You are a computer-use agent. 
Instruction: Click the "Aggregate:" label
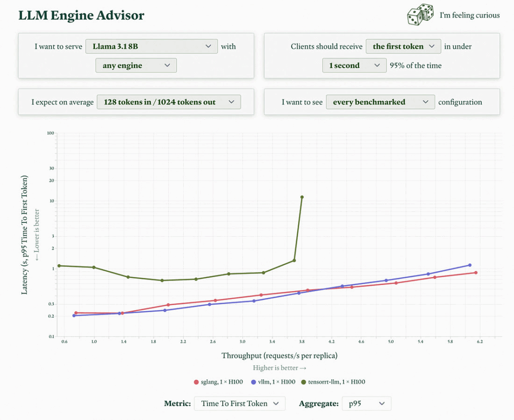point(319,403)
